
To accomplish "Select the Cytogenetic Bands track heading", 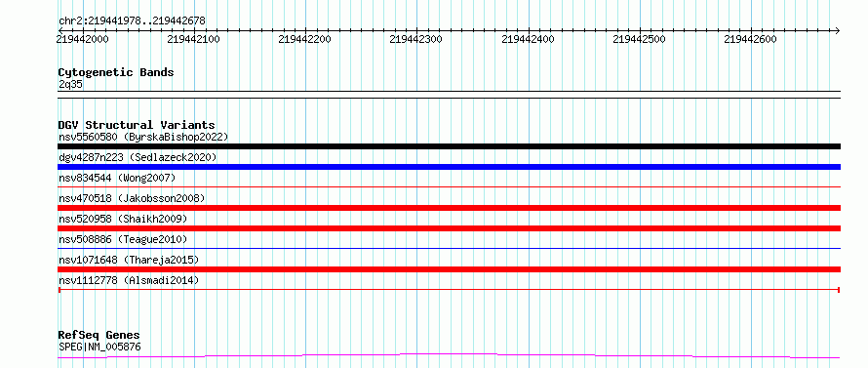I will [116, 72].
